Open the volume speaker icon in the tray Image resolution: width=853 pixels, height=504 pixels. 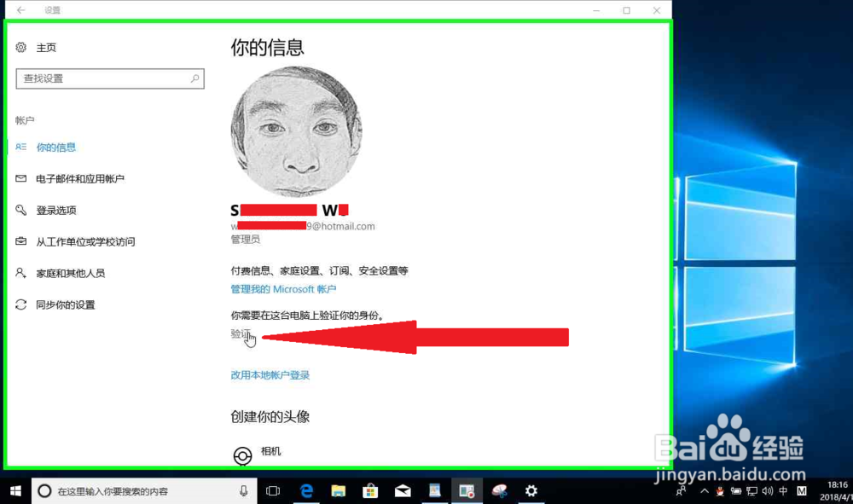(768, 491)
